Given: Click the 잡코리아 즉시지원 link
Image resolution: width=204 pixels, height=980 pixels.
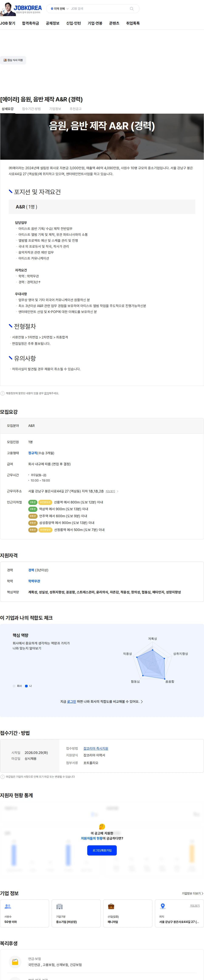Looking at the screenshot, I should (96, 748).
